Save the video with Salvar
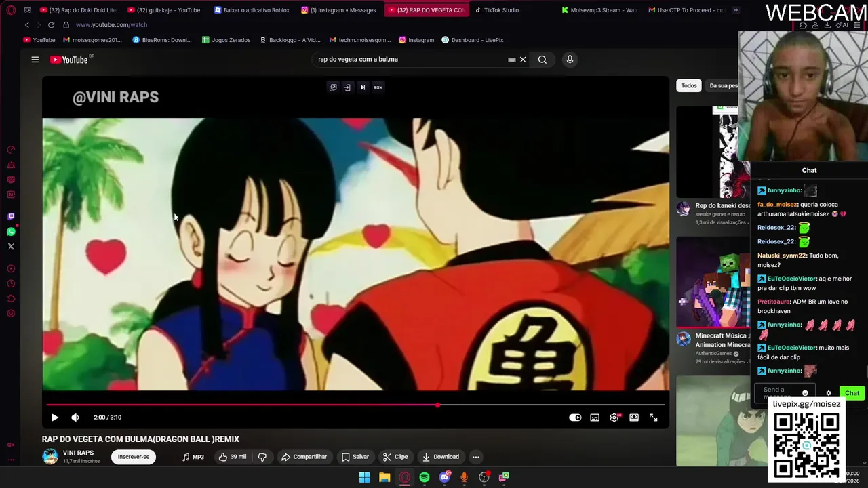Viewport: 868px width, 488px height. [355, 457]
